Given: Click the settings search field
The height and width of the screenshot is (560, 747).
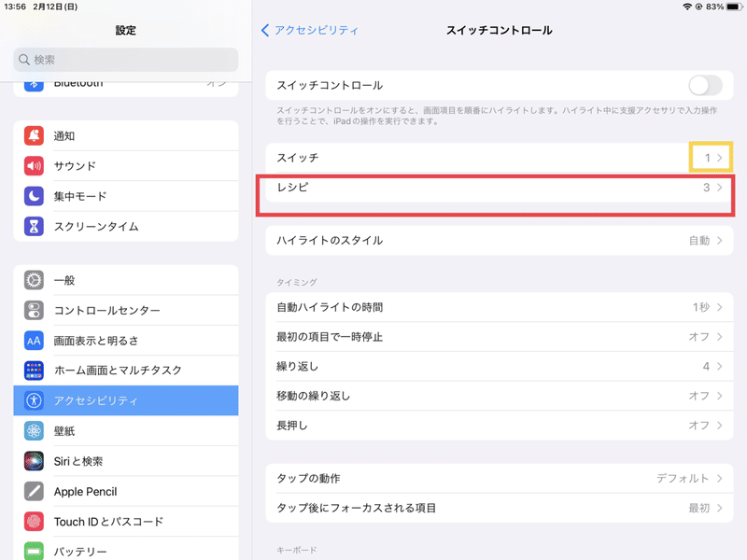Looking at the screenshot, I should point(126,60).
